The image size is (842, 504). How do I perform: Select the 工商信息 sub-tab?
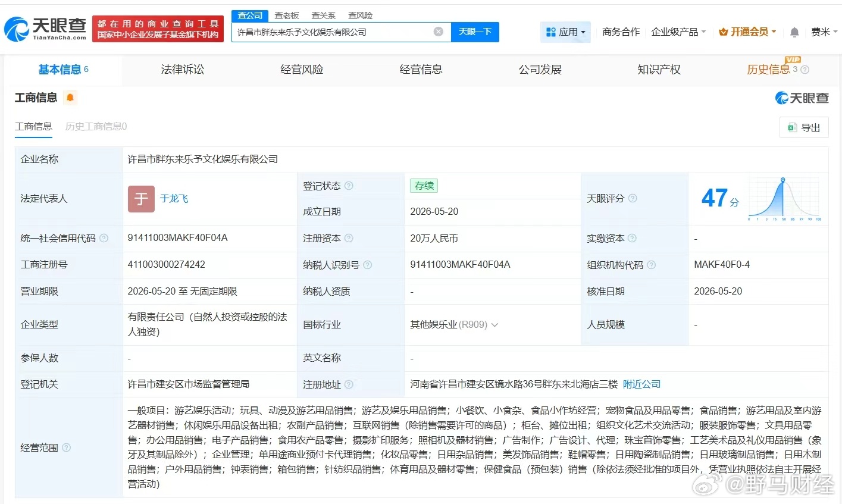click(33, 126)
